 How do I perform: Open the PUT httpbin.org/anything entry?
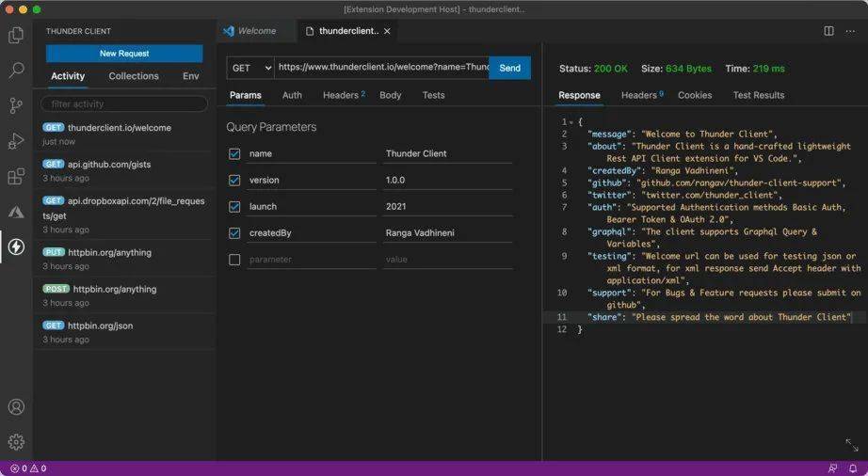click(x=124, y=259)
